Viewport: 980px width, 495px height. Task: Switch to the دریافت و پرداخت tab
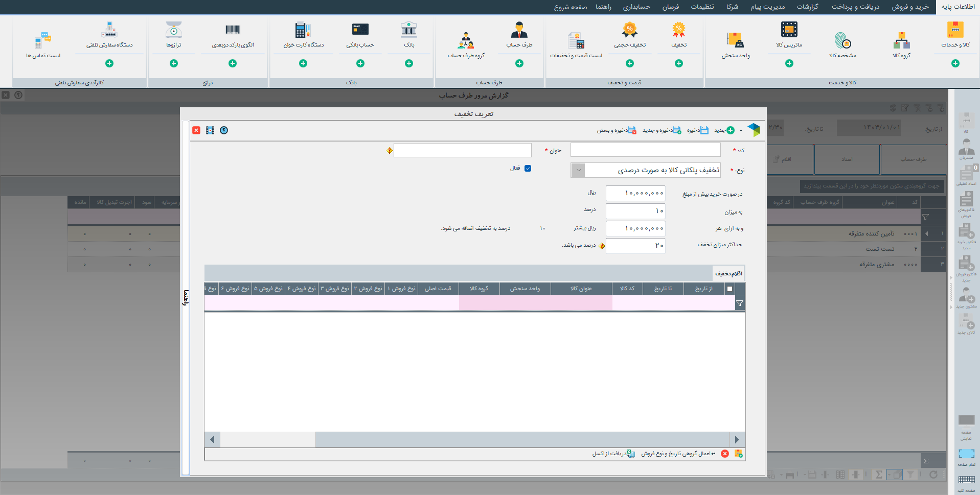tap(855, 7)
